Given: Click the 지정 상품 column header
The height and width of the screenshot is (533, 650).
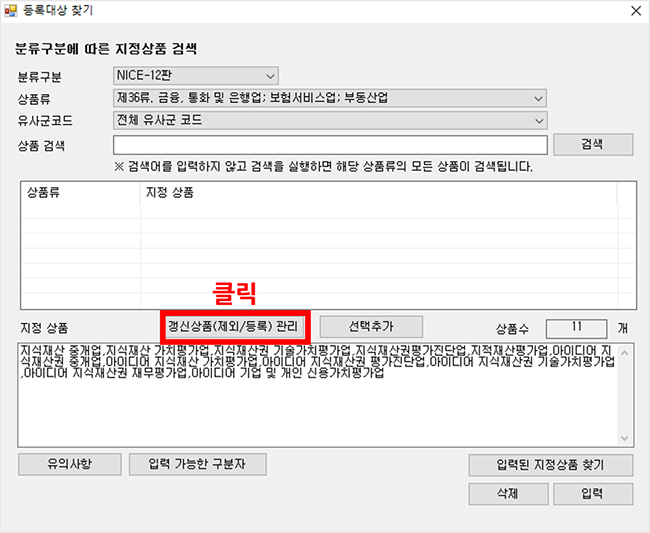Looking at the screenshot, I should click(x=378, y=192).
